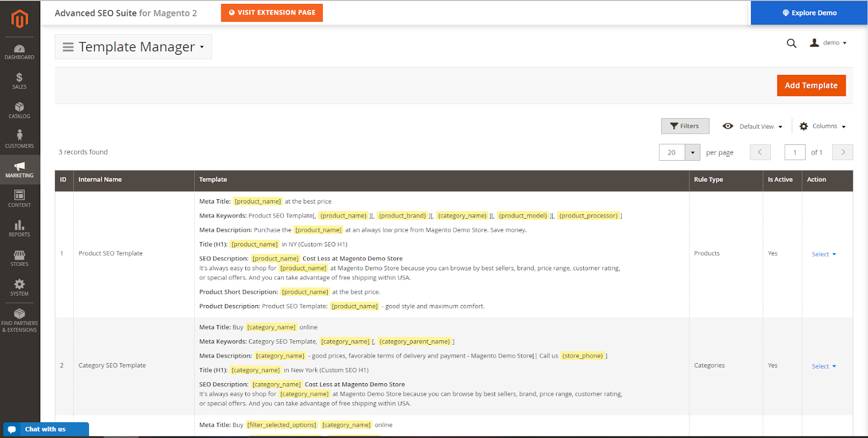The image size is (868, 438).
Task: Expand the Columns dropdown arrow
Action: click(x=844, y=127)
